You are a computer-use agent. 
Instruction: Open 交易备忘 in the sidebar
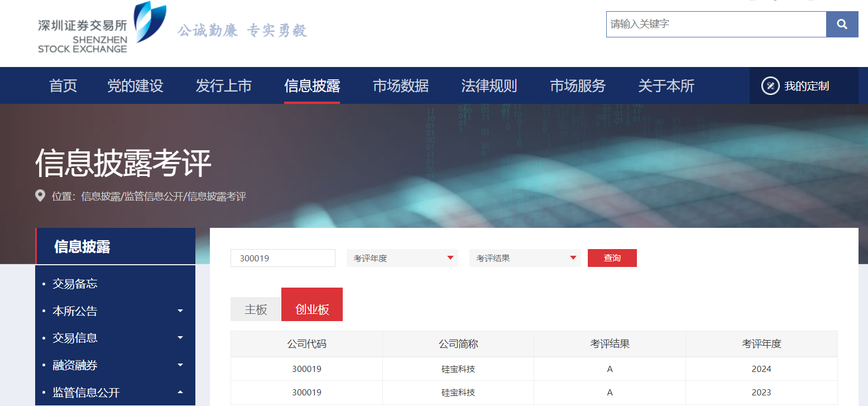pos(75,284)
